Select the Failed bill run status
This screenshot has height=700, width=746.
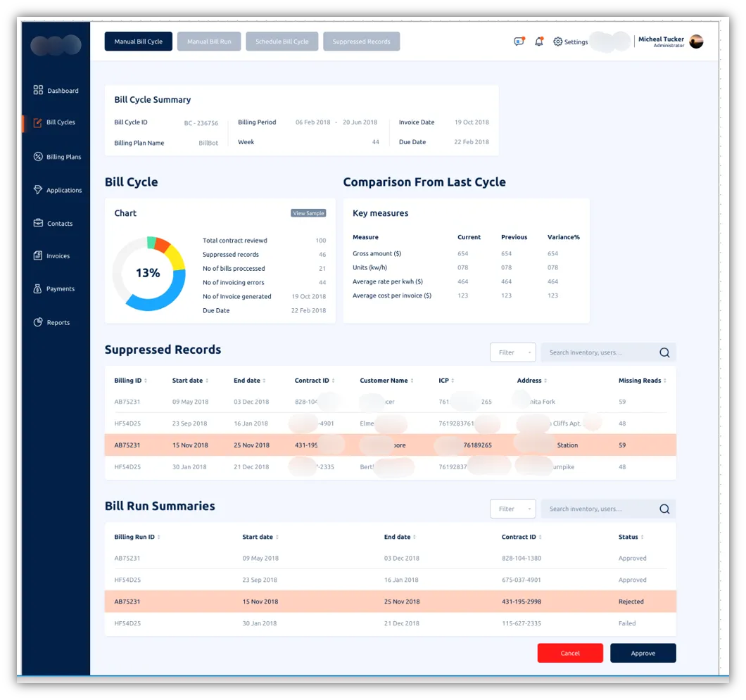[626, 623]
